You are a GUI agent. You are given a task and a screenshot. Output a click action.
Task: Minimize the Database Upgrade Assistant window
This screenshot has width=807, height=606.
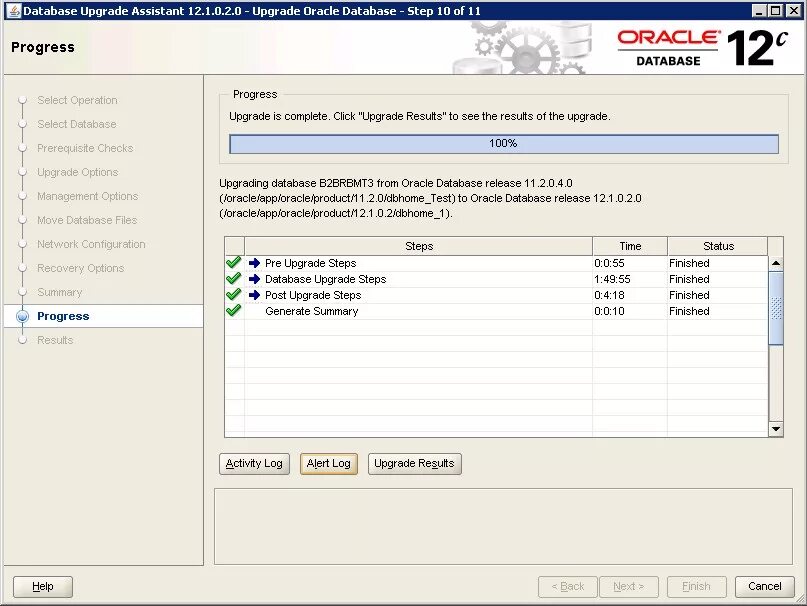[759, 11]
